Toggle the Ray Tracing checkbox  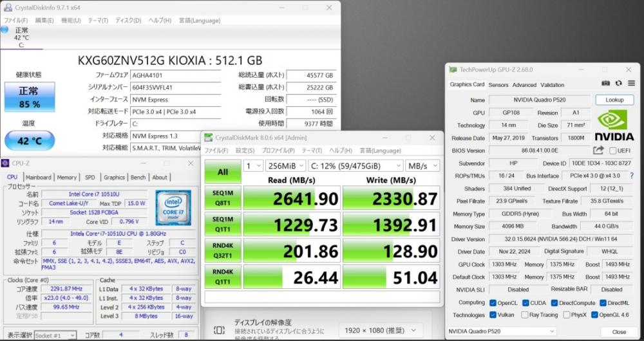pos(524,315)
